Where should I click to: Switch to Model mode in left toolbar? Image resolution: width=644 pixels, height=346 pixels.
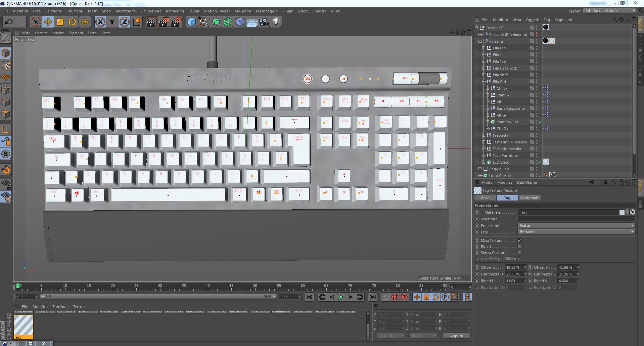6,53
